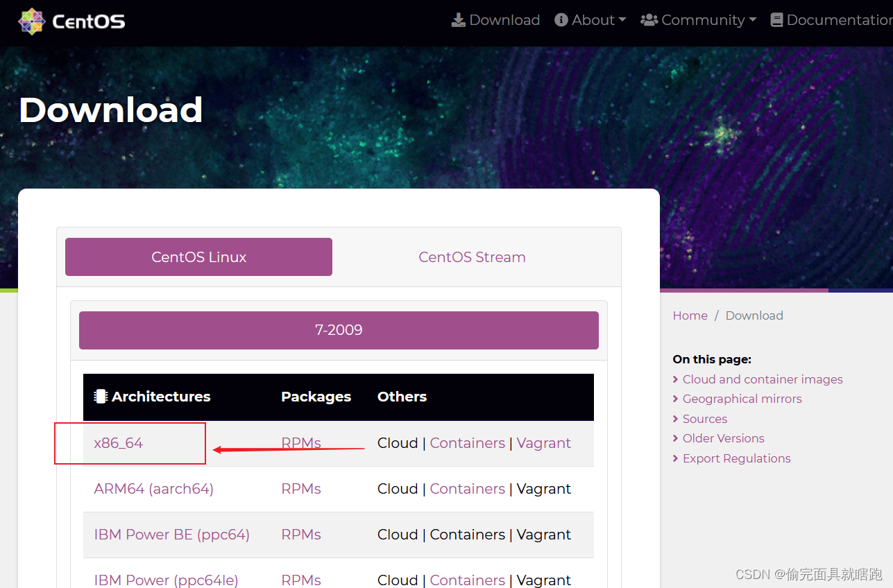Open Containers link in ARM64 row
This screenshot has width=893, height=588.
click(x=468, y=489)
